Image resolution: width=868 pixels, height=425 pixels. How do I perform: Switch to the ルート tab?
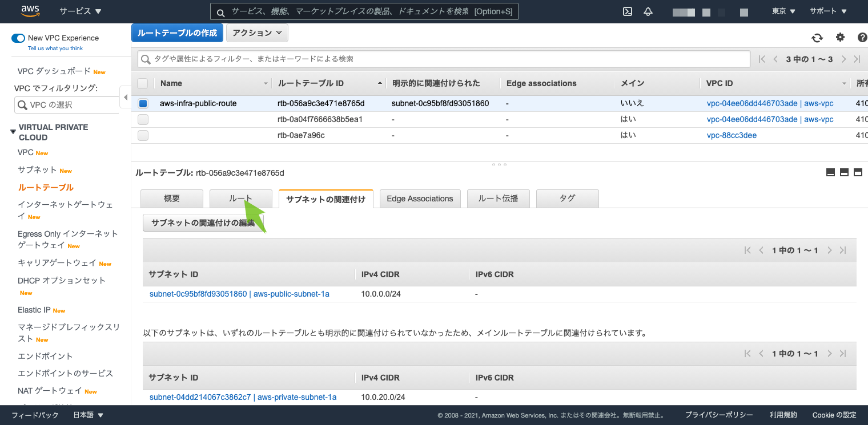(241, 199)
